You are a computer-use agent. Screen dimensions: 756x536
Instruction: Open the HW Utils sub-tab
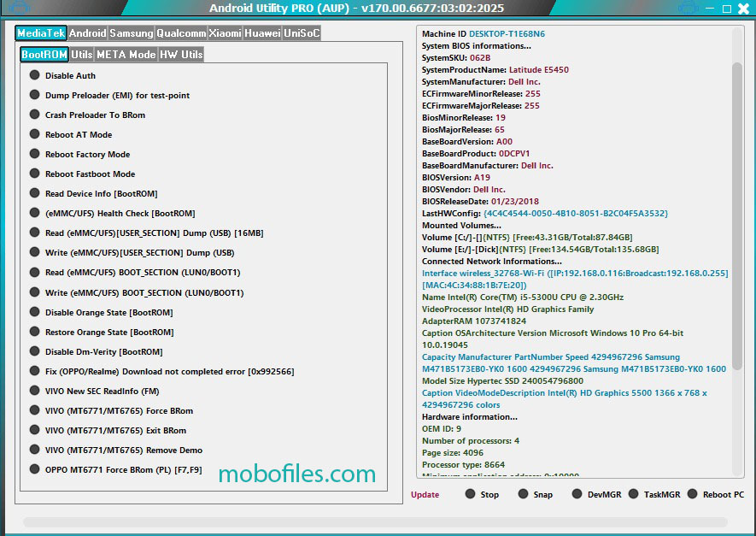[x=181, y=55]
